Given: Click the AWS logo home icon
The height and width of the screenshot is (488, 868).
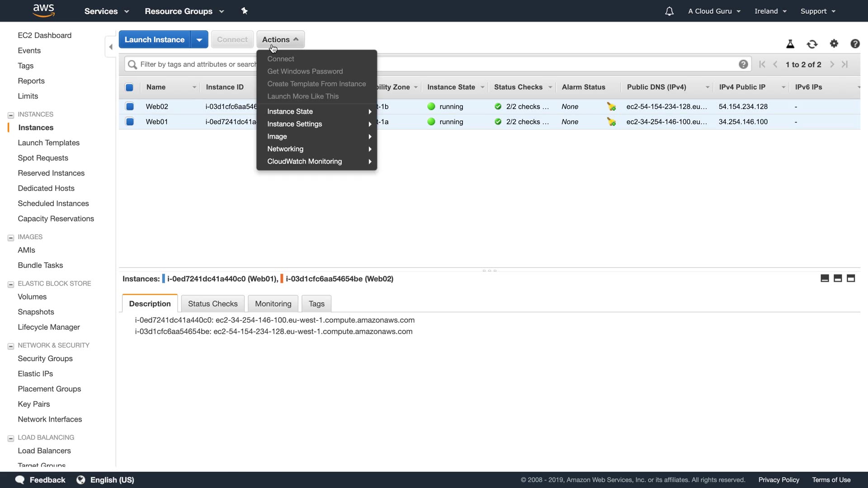Looking at the screenshot, I should pos(43,10).
